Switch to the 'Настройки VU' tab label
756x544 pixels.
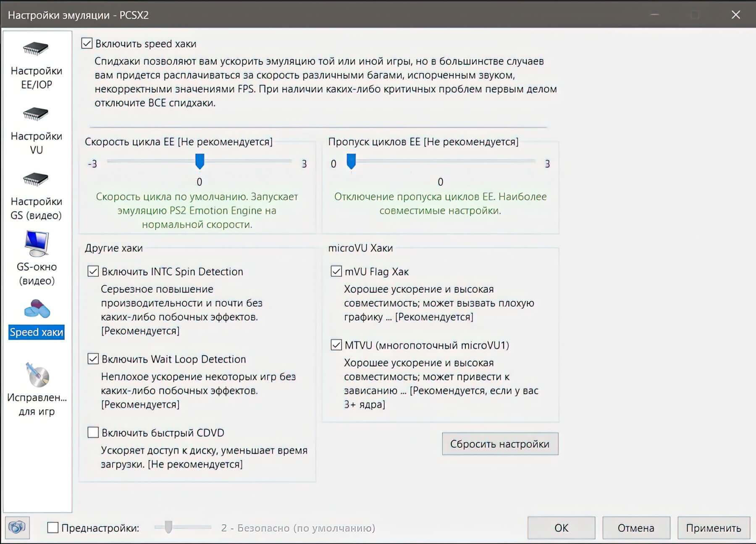(x=37, y=143)
